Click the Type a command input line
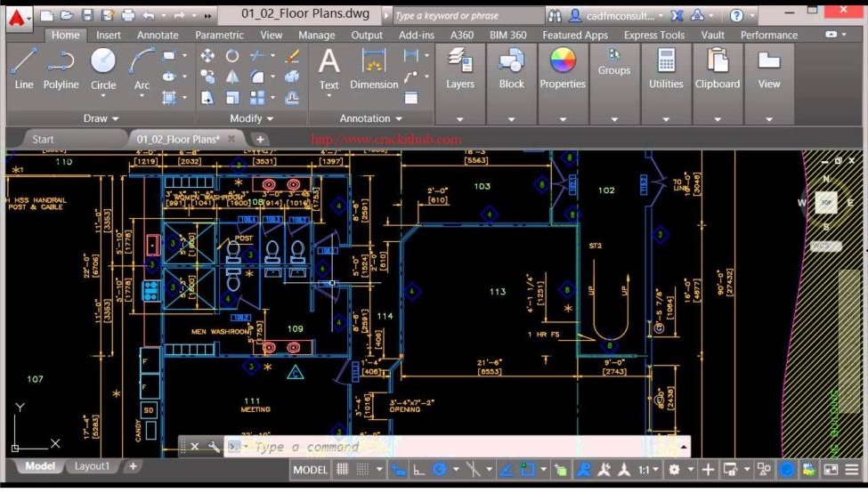This screenshot has height=493, width=868. click(x=445, y=447)
